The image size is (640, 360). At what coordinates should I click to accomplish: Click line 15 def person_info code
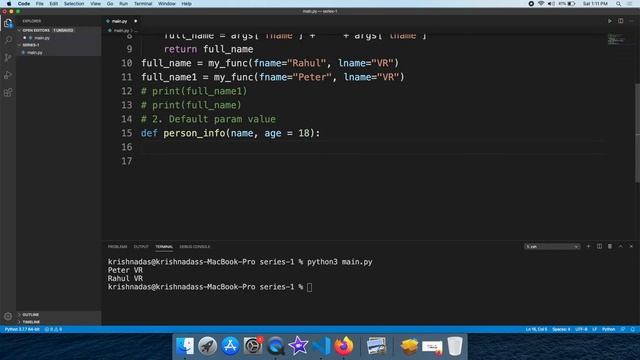(231, 133)
